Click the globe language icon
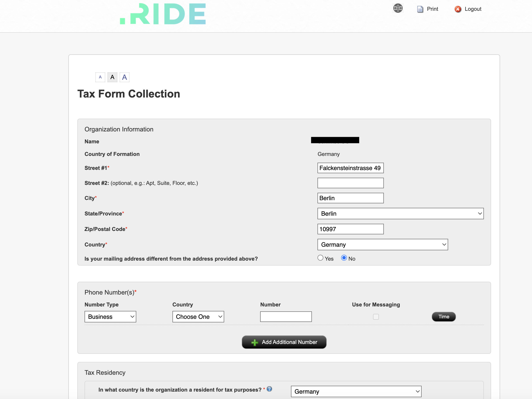 click(398, 8)
